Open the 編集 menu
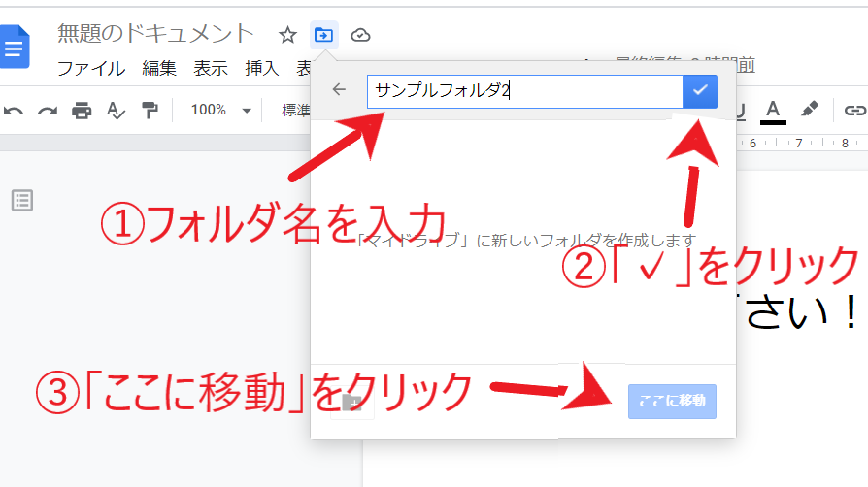The width and height of the screenshot is (868, 487). (159, 69)
